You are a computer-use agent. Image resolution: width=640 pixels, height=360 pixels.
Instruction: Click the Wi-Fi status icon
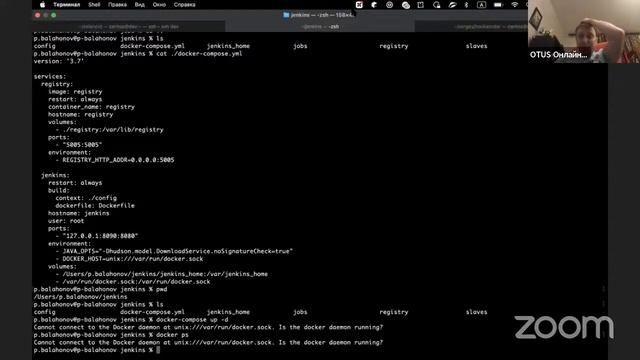(x=515, y=5)
